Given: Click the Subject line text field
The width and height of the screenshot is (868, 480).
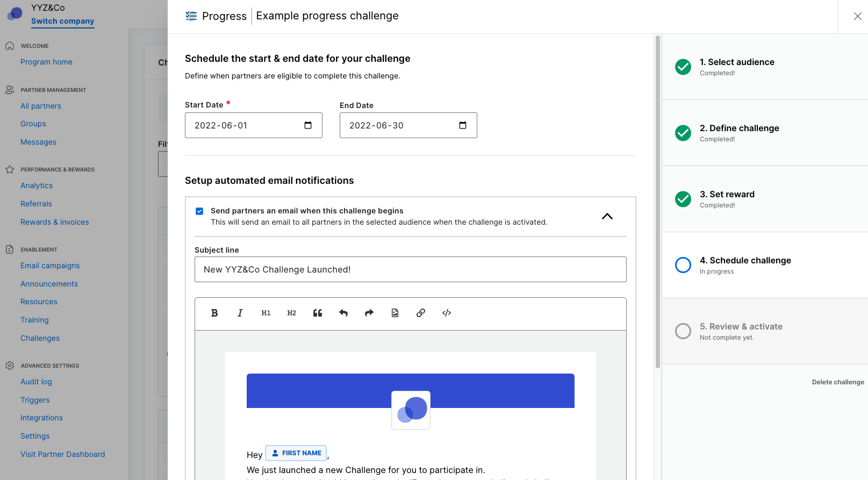Looking at the screenshot, I should click(x=411, y=269).
